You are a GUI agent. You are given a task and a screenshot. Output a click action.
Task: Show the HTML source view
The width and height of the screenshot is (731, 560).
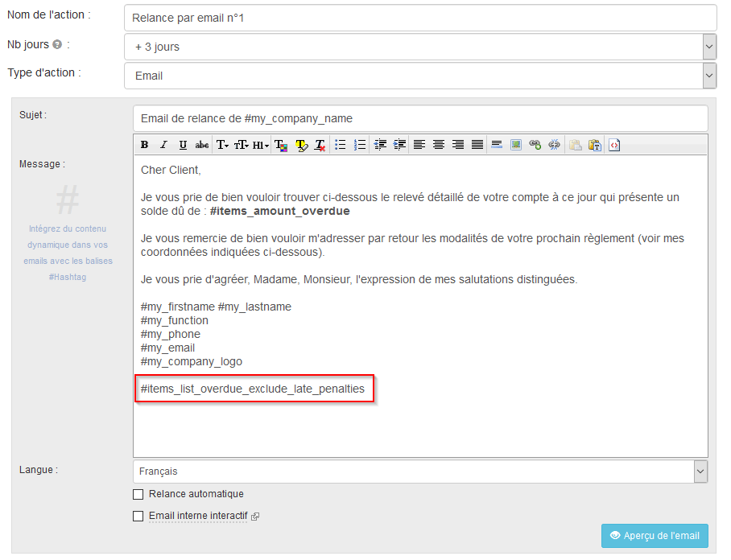click(614, 145)
